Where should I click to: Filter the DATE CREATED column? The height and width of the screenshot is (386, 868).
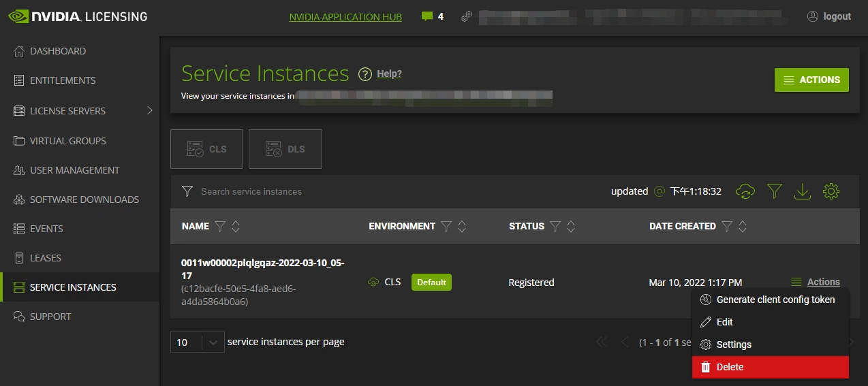click(x=727, y=226)
